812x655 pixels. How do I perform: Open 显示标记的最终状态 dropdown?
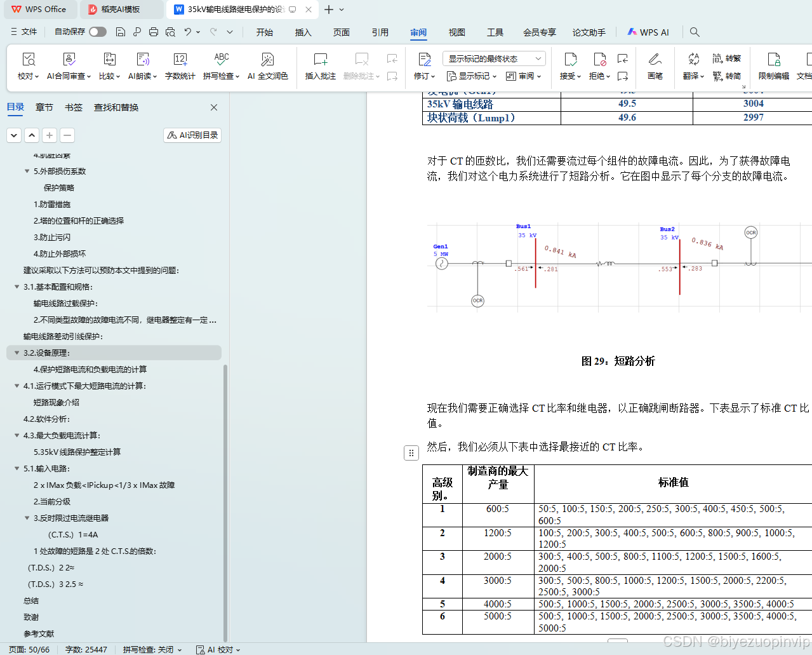pyautogui.click(x=494, y=58)
